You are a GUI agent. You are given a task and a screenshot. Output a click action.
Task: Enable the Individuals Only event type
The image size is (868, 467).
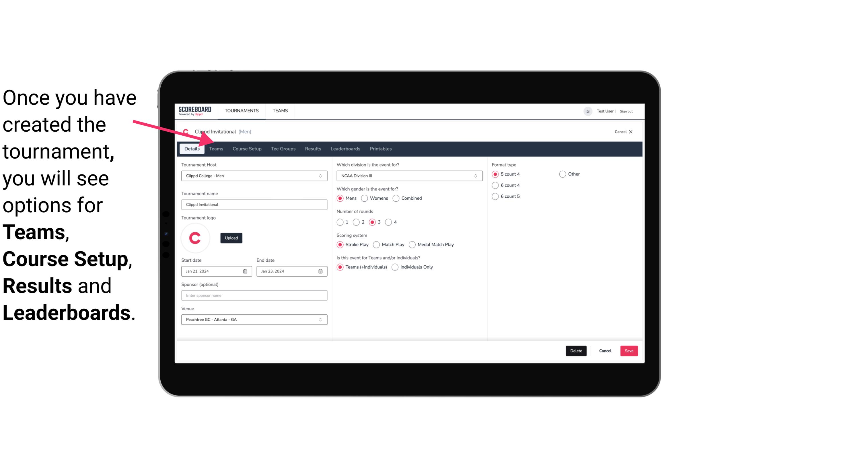395,267
